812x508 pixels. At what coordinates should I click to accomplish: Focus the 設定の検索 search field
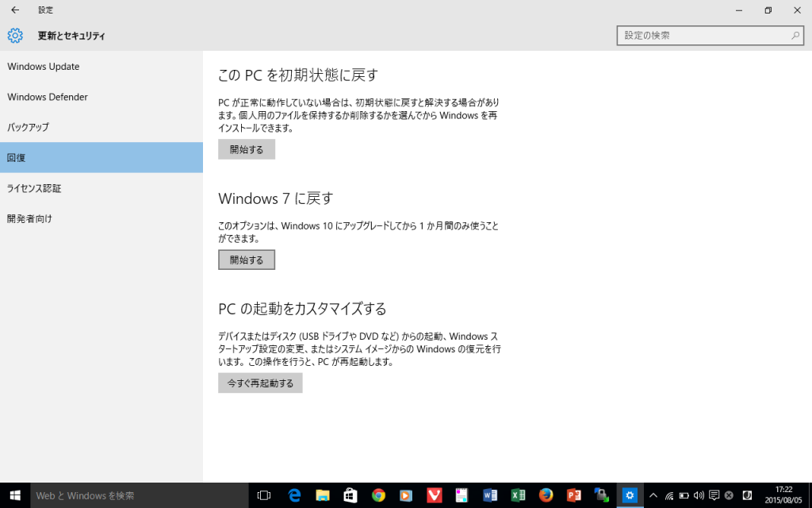[710, 35]
